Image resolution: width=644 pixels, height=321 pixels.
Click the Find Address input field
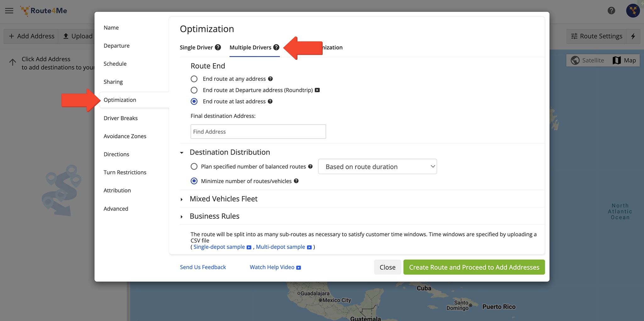point(258,131)
